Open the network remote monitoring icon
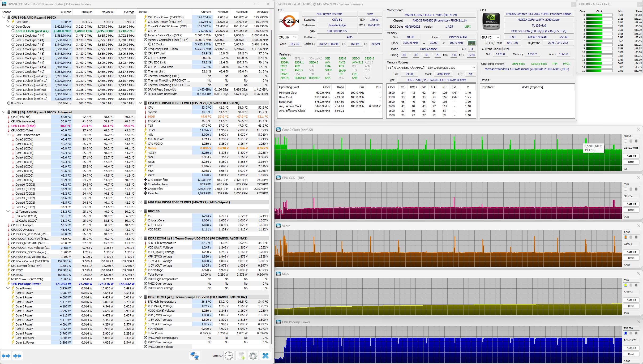The width and height of the screenshot is (643, 364). click(194, 356)
